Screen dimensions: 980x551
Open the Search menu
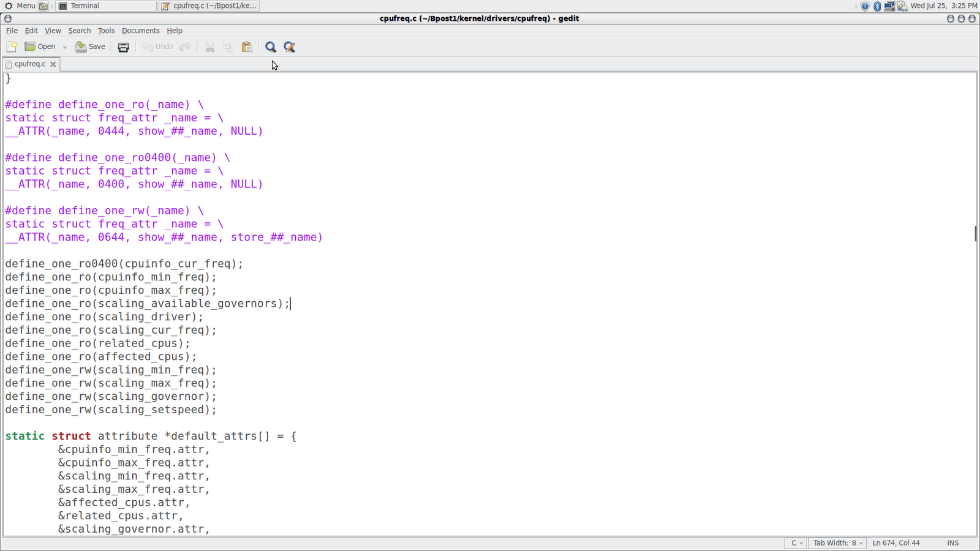coord(79,31)
